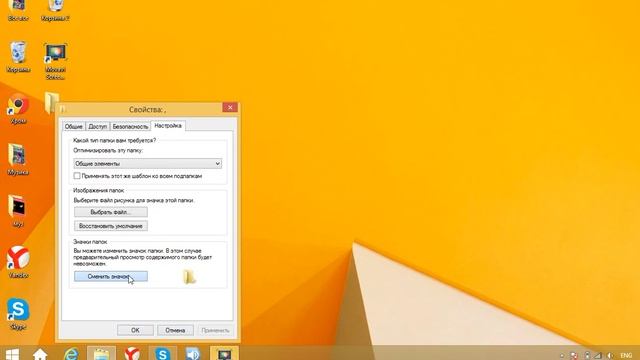Viewport: 640px width, 360px height.
Task: Enable applying template to all subfolders
Action: (x=77, y=176)
